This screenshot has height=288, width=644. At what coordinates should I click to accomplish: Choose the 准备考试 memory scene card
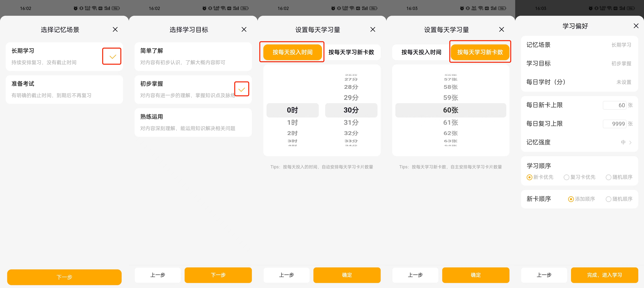point(64,89)
